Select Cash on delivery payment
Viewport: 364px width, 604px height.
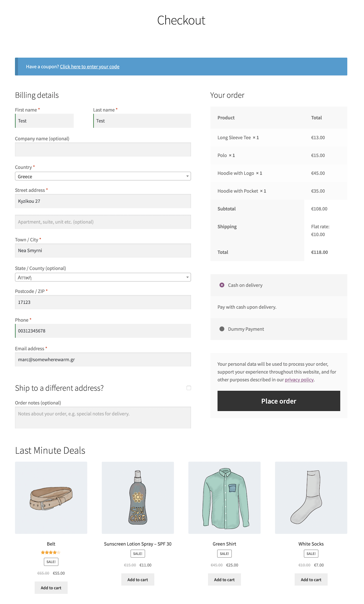(222, 285)
